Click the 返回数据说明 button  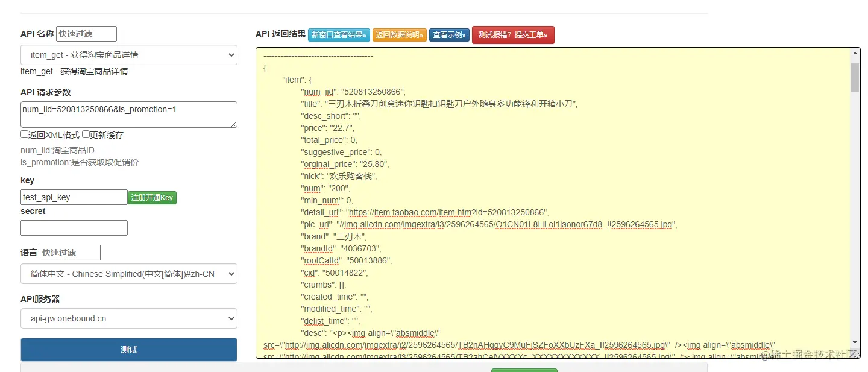(400, 35)
